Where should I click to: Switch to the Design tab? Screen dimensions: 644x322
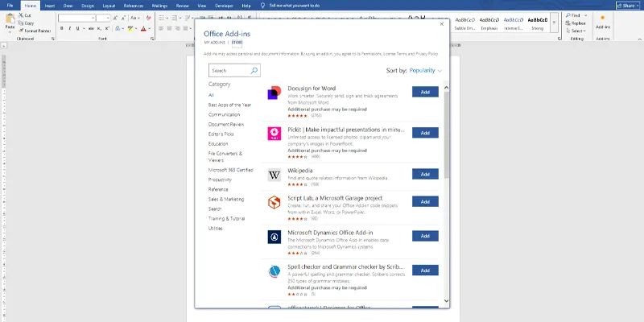click(88, 6)
